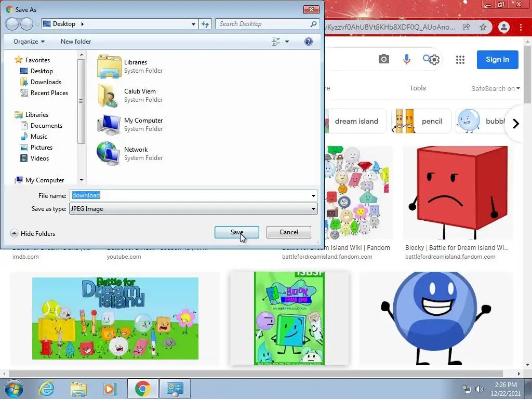Expand the File name dropdown arrow

pyautogui.click(x=313, y=196)
